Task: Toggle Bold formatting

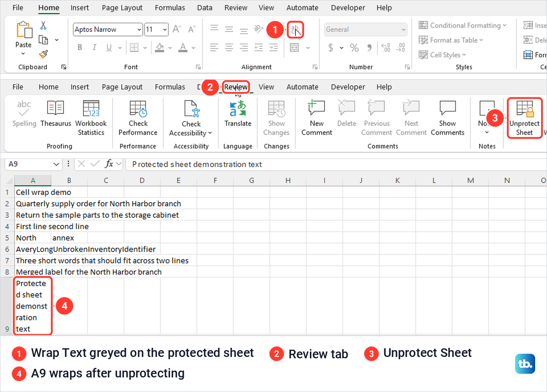Action: 80,47
